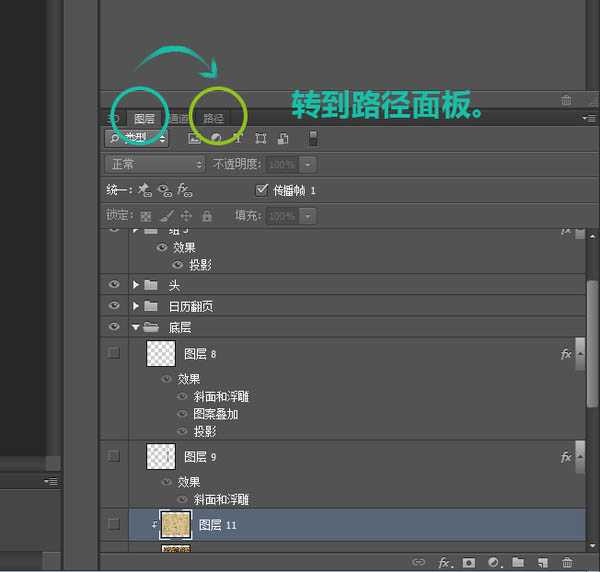The image size is (600, 572).
Task: Delete layer trash icon at bottom
Action: (x=567, y=562)
